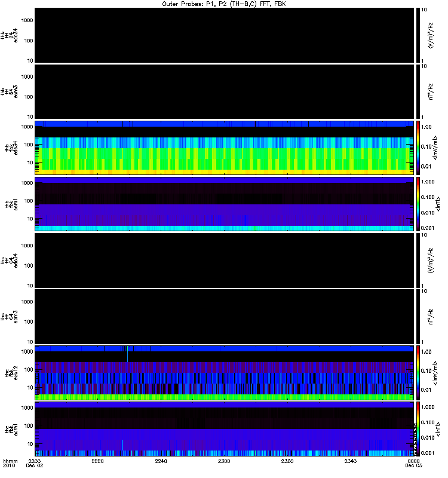Click the "thb fff 64 scm3" y-axis title
Viewport: 448px width, 478px height.
coord(9,92)
